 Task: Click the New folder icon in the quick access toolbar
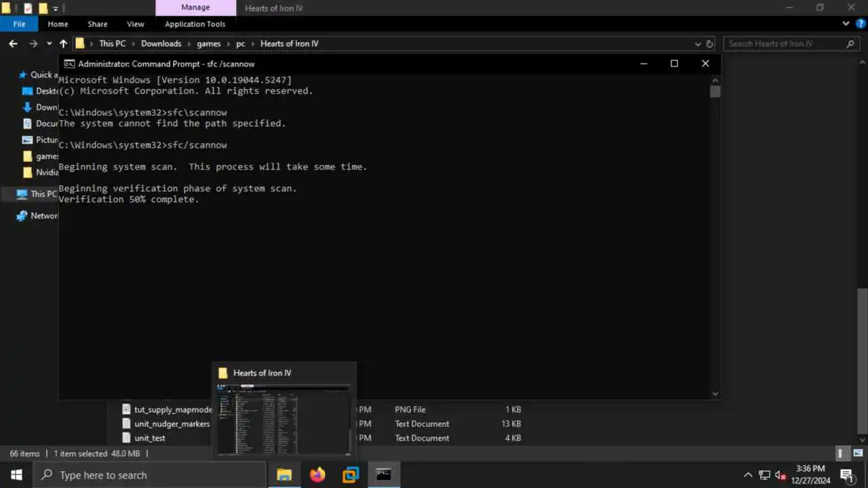click(x=43, y=8)
